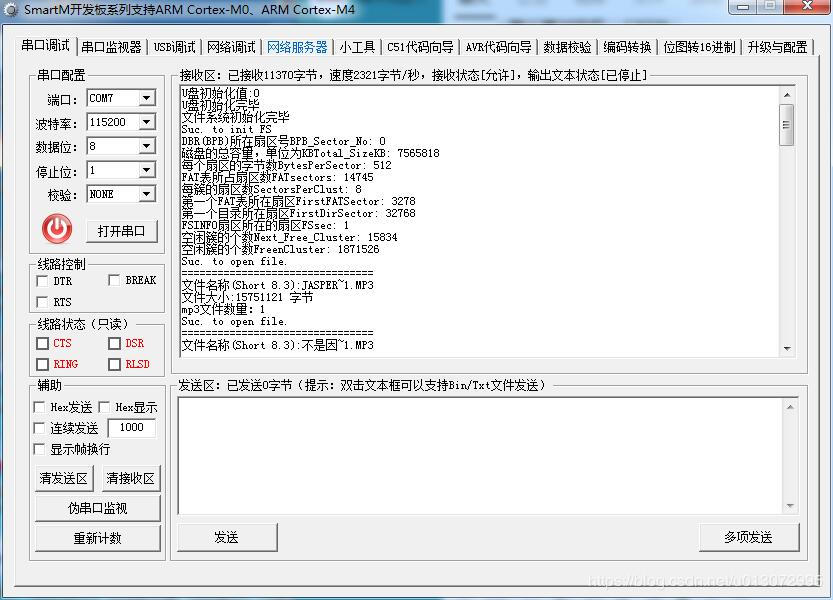Screen dimensions: 833x600
Task: Click the 清发送区 button
Action: [64, 478]
